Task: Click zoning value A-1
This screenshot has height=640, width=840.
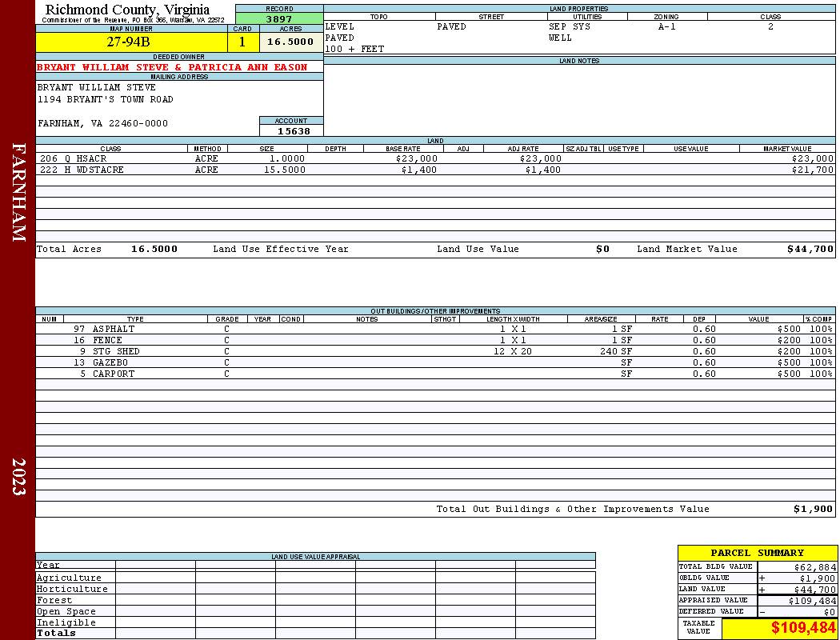Action: 667,26
